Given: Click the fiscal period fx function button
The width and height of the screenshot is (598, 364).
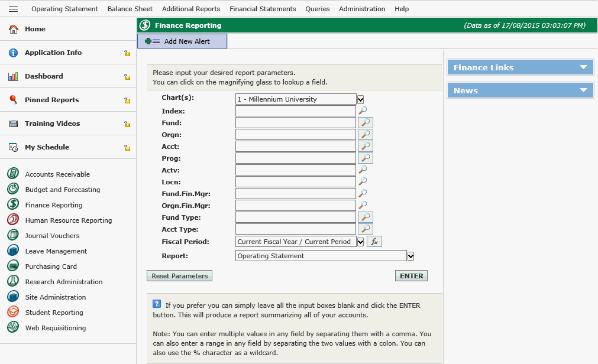Looking at the screenshot, I should (374, 241).
